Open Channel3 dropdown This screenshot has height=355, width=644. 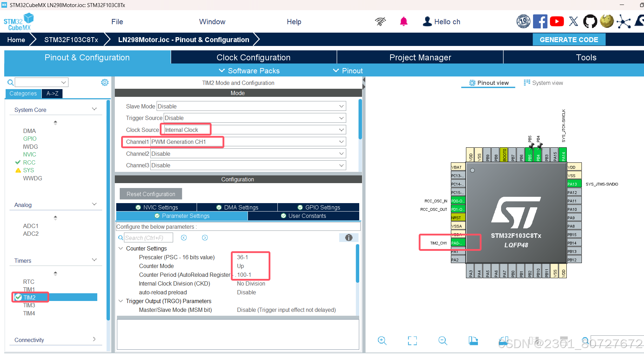click(248, 165)
